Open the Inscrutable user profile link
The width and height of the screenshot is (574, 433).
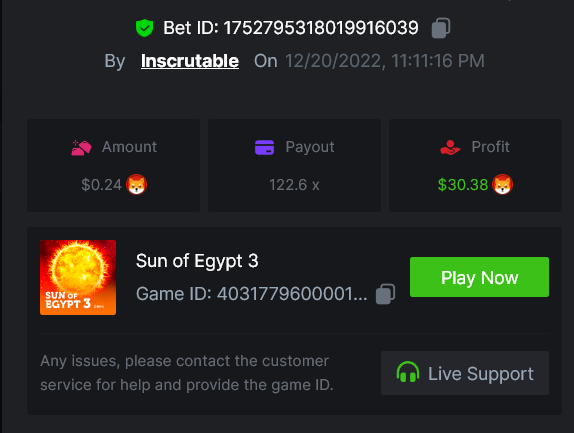pyautogui.click(x=190, y=61)
